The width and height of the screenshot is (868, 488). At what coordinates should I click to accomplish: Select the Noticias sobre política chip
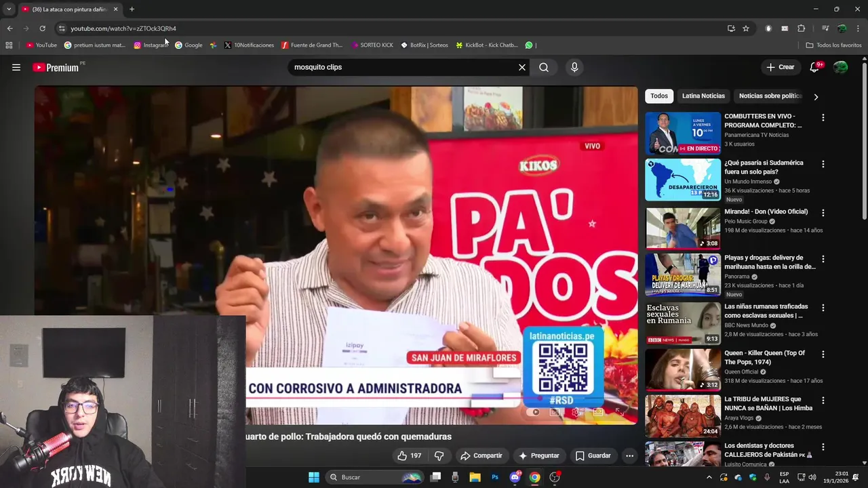[x=770, y=96]
